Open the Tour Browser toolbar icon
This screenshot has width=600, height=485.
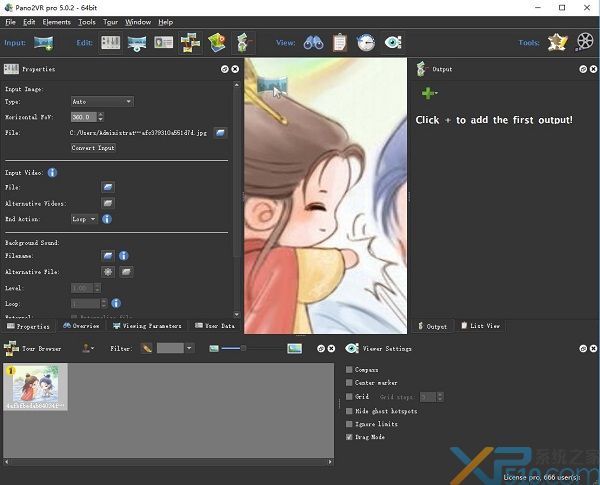click(191, 42)
